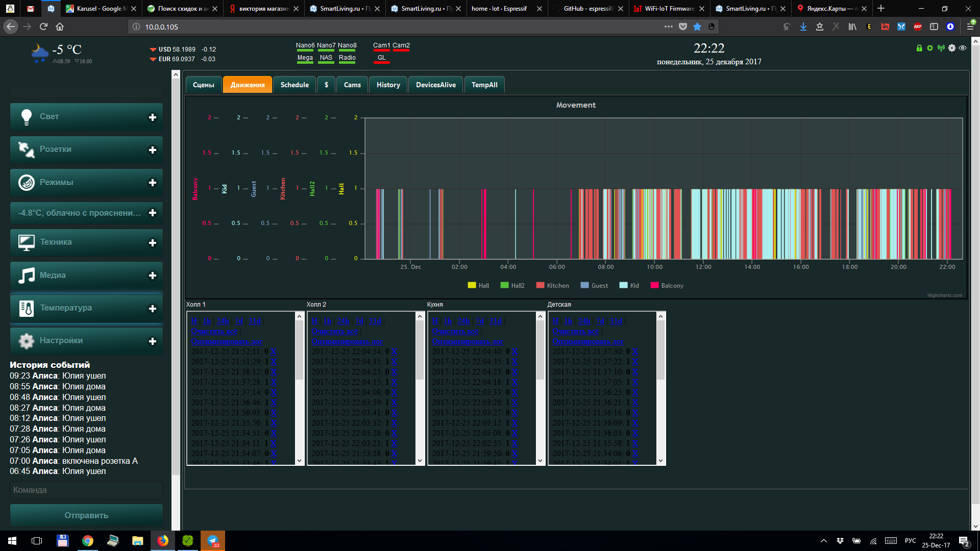Click the Firefox downloads arrow icon
Screen dimensions: 980x551
point(803,27)
